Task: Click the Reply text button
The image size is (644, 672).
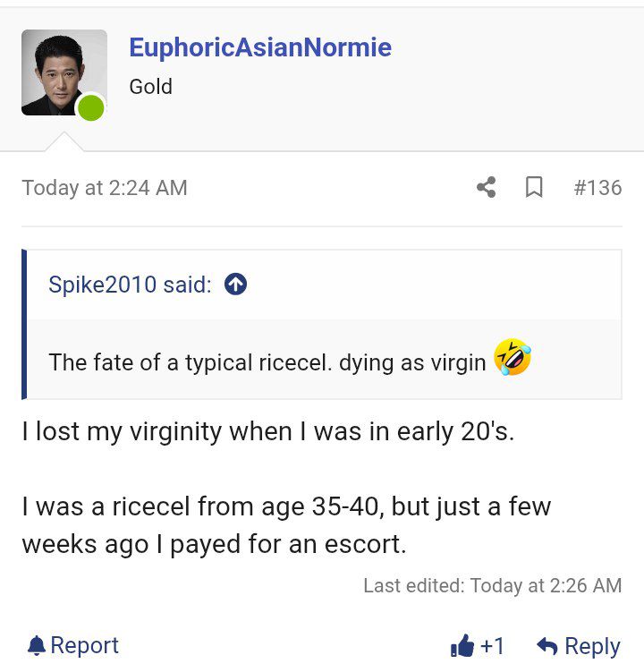Action: point(592,646)
